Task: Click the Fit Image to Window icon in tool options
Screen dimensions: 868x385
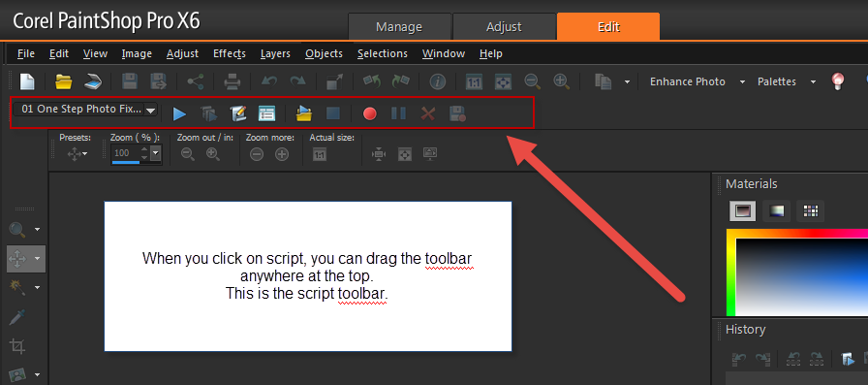Action: [x=405, y=155]
